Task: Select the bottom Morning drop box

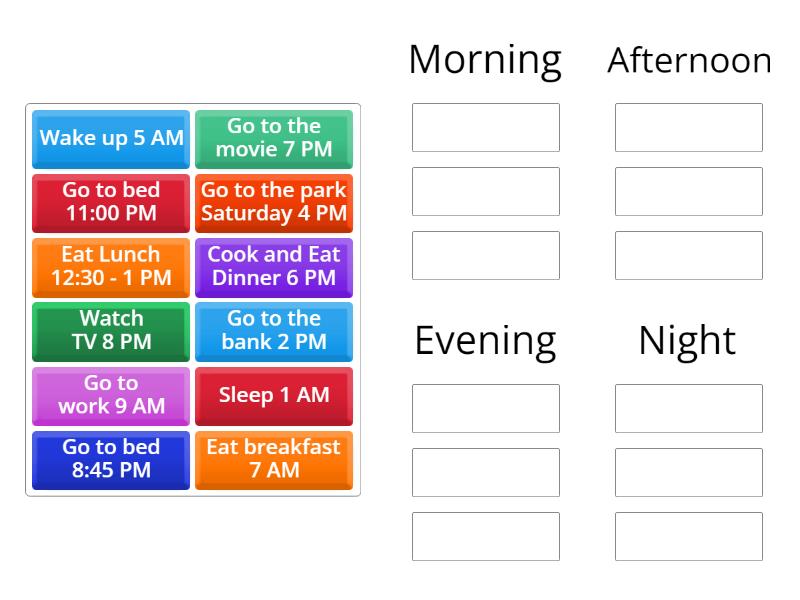Action: [x=486, y=255]
